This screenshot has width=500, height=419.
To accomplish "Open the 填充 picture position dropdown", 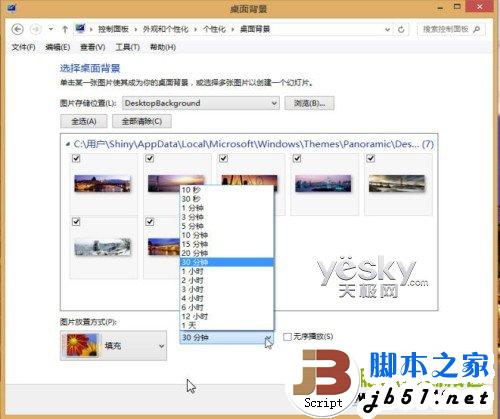I will (x=113, y=346).
